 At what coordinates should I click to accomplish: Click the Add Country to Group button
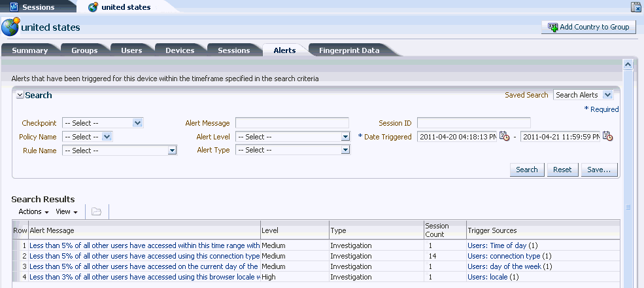588,27
